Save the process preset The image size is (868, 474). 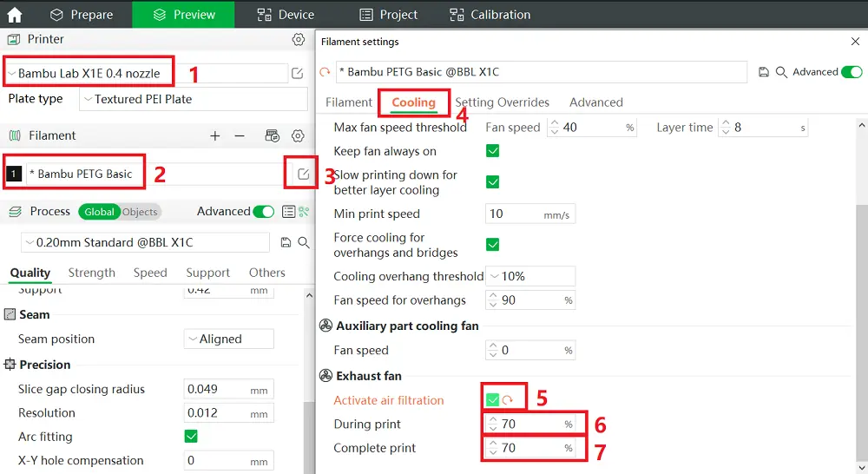click(x=286, y=242)
